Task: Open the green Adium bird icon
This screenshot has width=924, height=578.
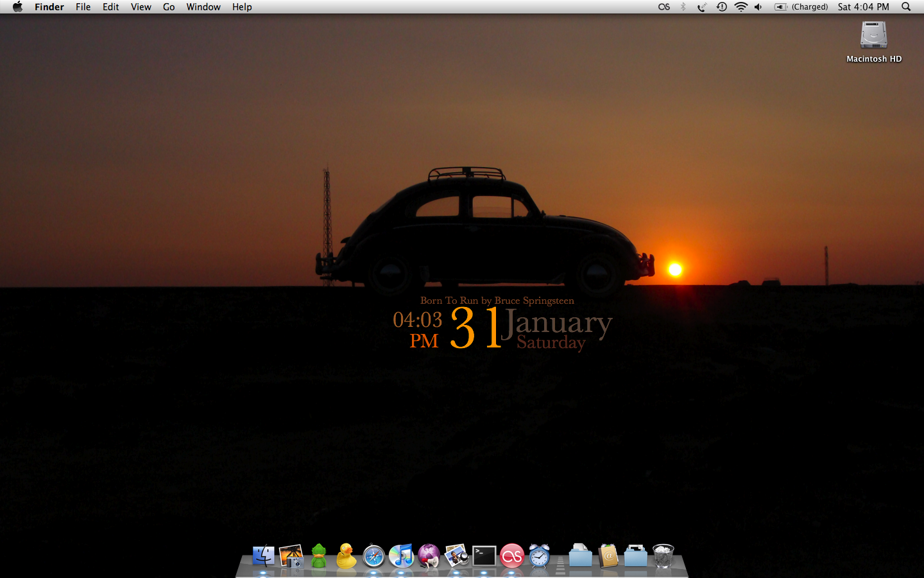Action: [319, 556]
